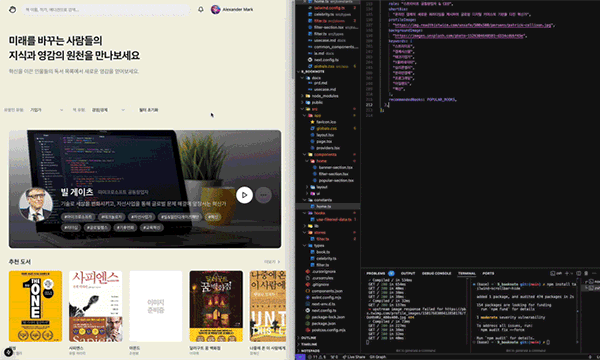Play Bill Gates banner with play button
This screenshot has width=600, height=360.
pos(245,195)
